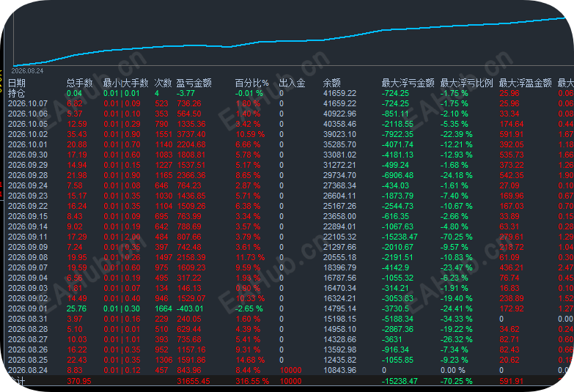Select the 2026.09.22 date row
574x392 pixels.
point(28,206)
